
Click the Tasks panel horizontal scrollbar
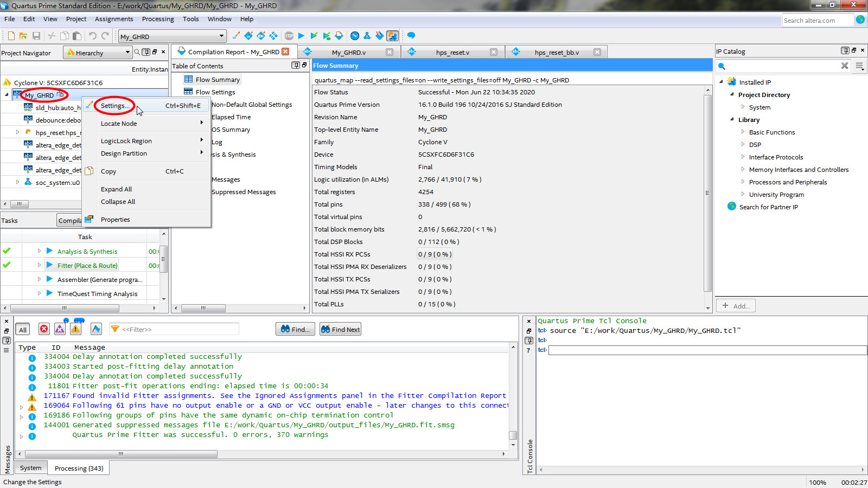(65, 308)
